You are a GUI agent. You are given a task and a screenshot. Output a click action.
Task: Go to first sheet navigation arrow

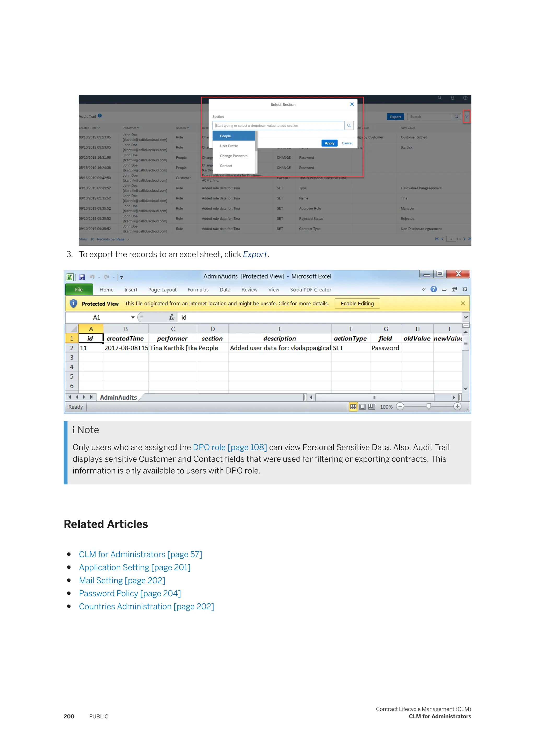[69, 397]
